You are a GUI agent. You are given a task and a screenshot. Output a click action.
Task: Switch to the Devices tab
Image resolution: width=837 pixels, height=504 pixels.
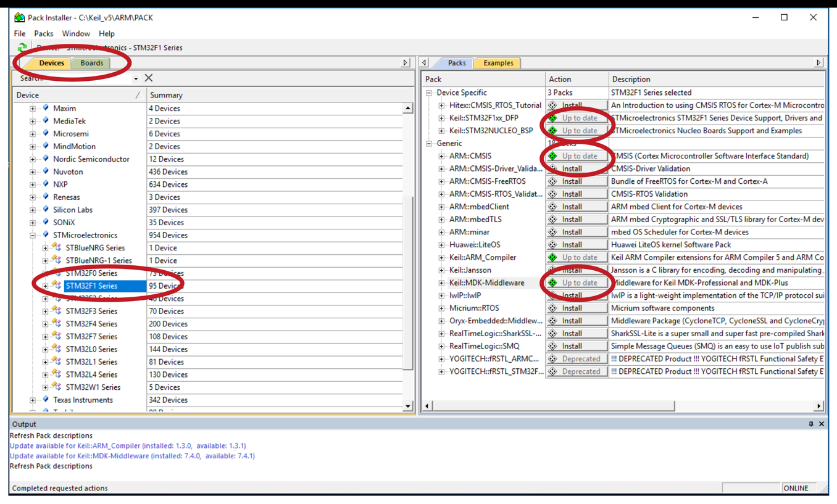pyautogui.click(x=51, y=63)
